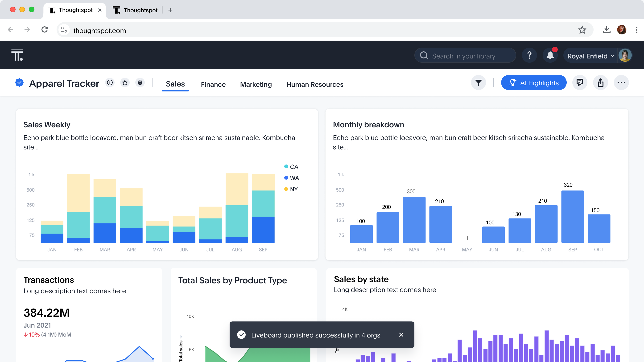Click the thoughtspot.com address bar
This screenshot has height=362, width=644.
(x=325, y=30)
